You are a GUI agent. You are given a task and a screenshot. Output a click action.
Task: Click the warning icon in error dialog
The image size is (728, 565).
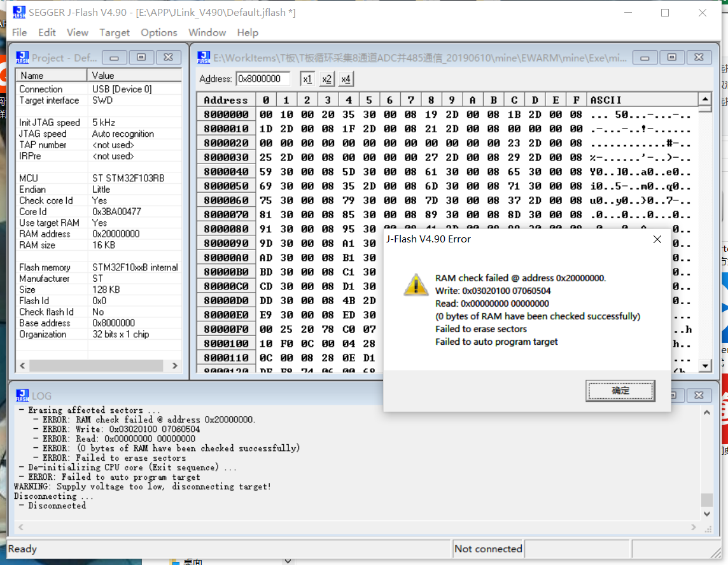tap(416, 284)
